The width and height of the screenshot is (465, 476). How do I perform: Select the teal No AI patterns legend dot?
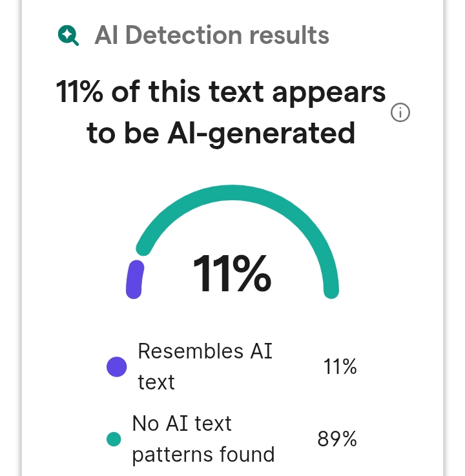(x=114, y=439)
